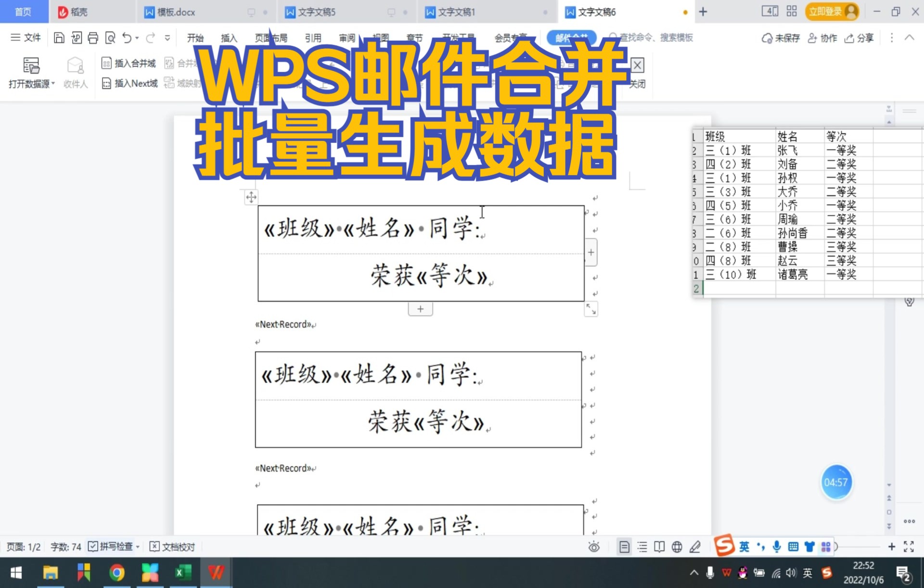Collapse the ribbon with the chevron
The width and height of the screenshot is (924, 588).
(x=909, y=38)
